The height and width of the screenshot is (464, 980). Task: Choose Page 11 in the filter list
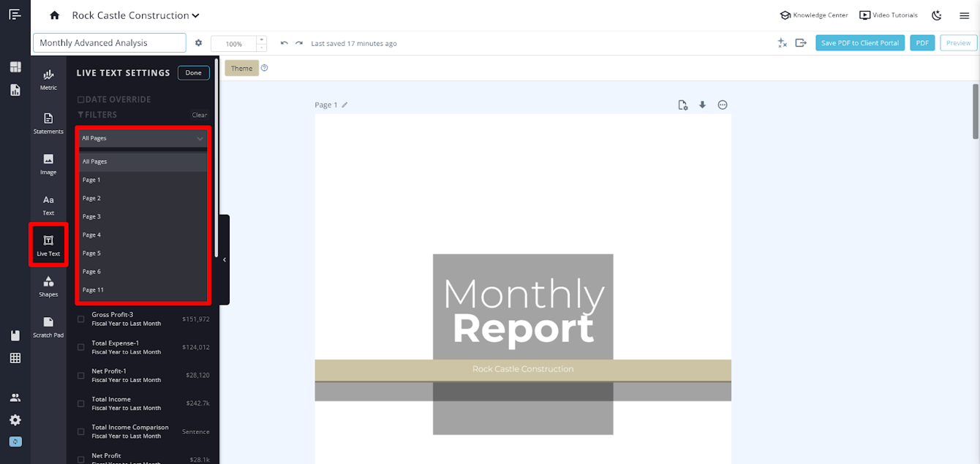point(143,290)
